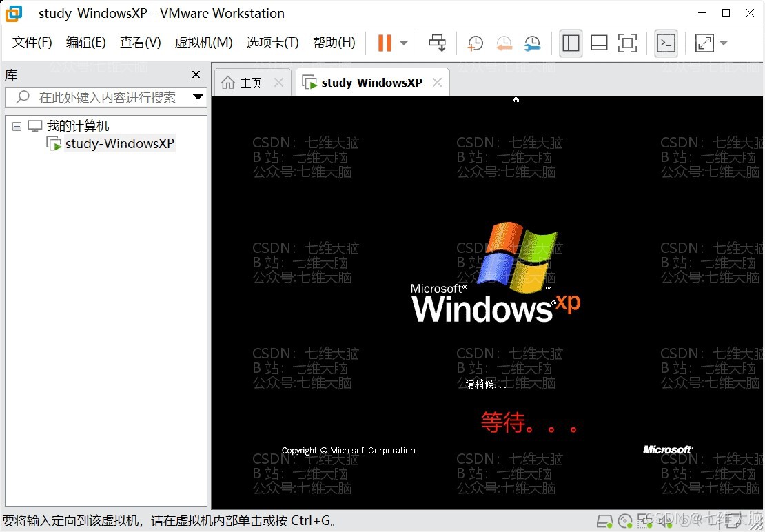Open the snapshot manager
765x532 pixels.
(532, 43)
